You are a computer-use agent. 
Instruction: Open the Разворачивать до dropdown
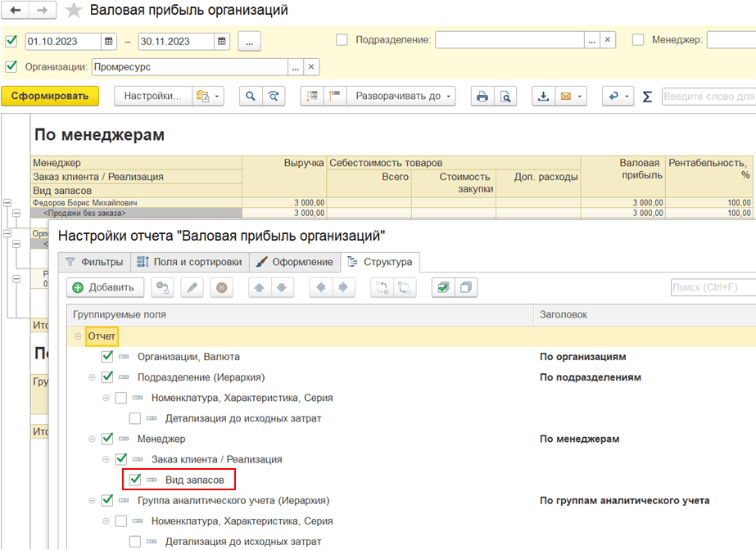401,96
